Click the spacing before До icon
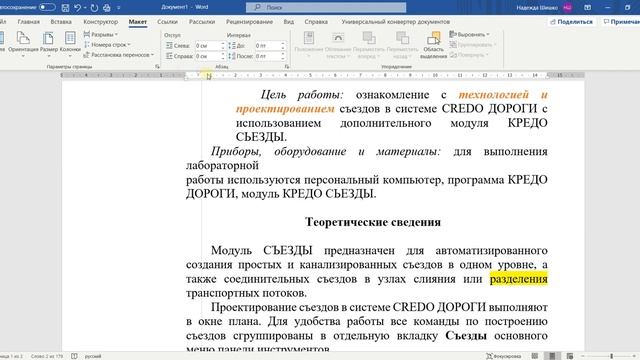The height and width of the screenshot is (360, 640). point(232,46)
